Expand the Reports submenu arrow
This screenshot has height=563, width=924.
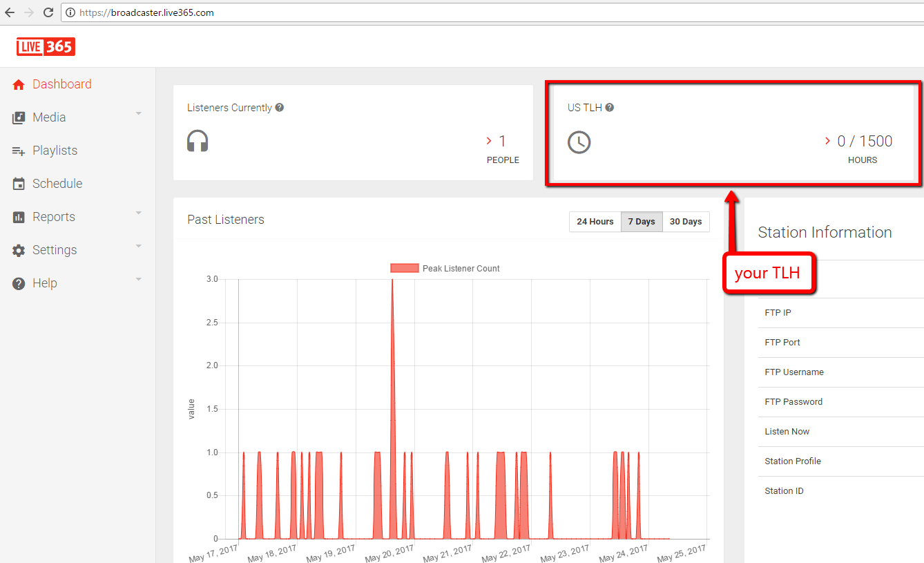pos(139,213)
